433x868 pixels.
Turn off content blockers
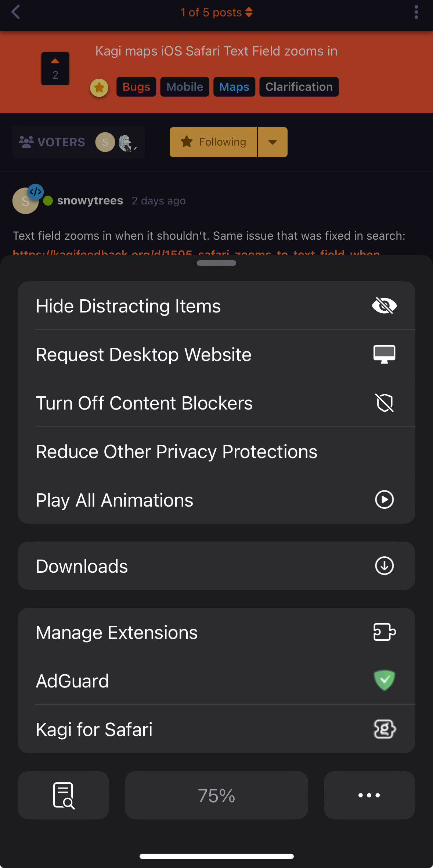pos(216,403)
